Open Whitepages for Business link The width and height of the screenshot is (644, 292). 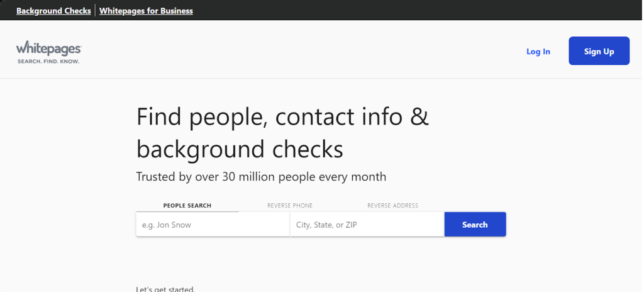pos(146,11)
